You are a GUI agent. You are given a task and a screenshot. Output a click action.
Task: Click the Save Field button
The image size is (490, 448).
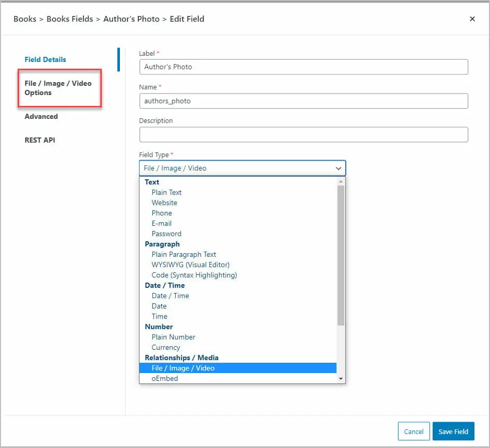coord(453,431)
